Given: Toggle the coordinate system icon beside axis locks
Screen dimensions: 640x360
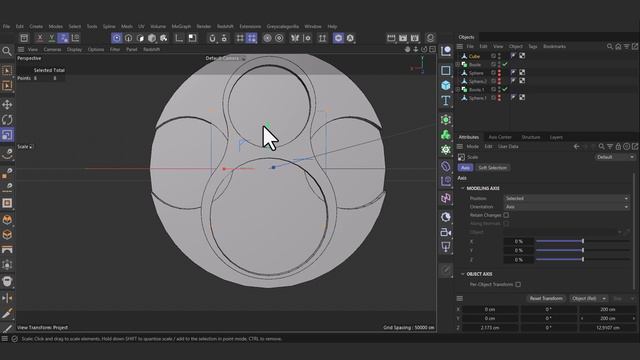Looking at the screenshot, I should [x=76, y=38].
